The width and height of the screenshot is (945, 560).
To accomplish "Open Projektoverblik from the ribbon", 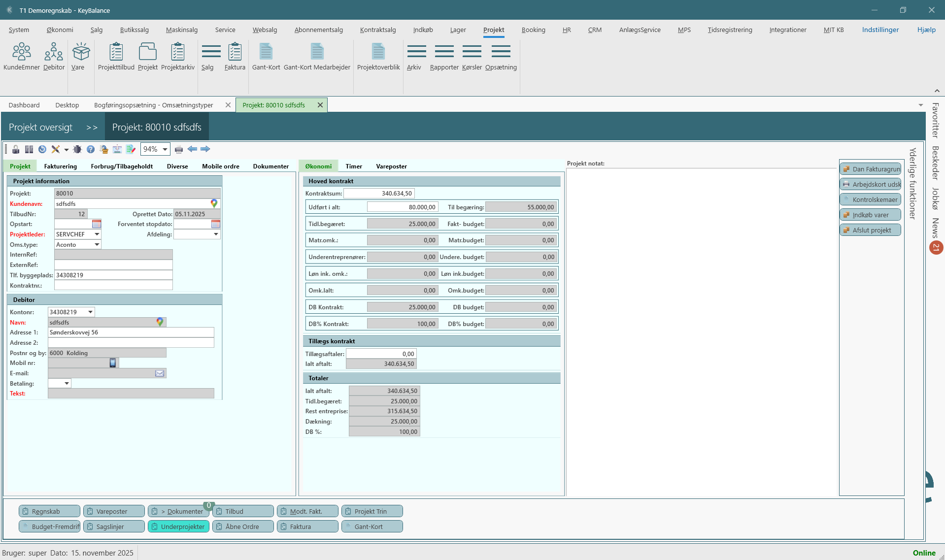I will (x=378, y=57).
